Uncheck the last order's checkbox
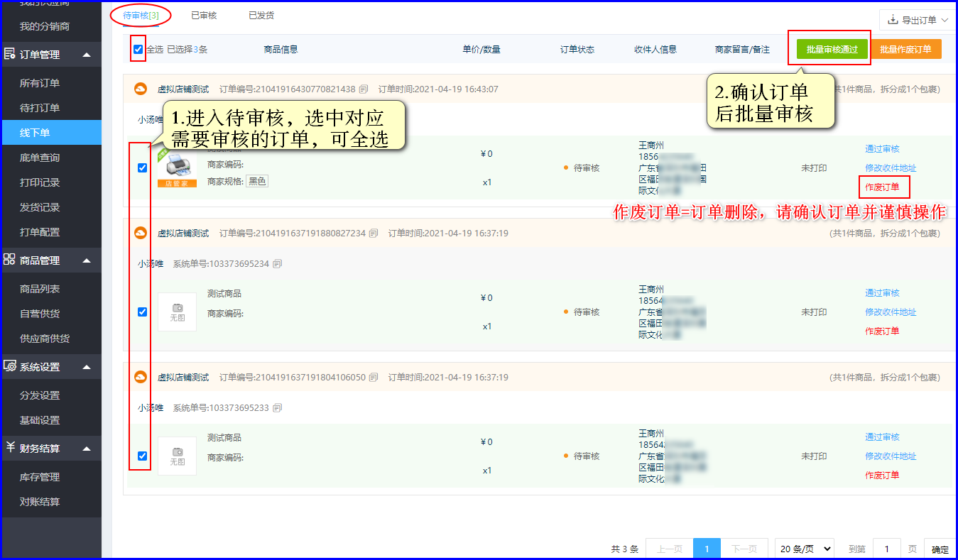Image resolution: width=958 pixels, height=560 pixels. [x=142, y=456]
